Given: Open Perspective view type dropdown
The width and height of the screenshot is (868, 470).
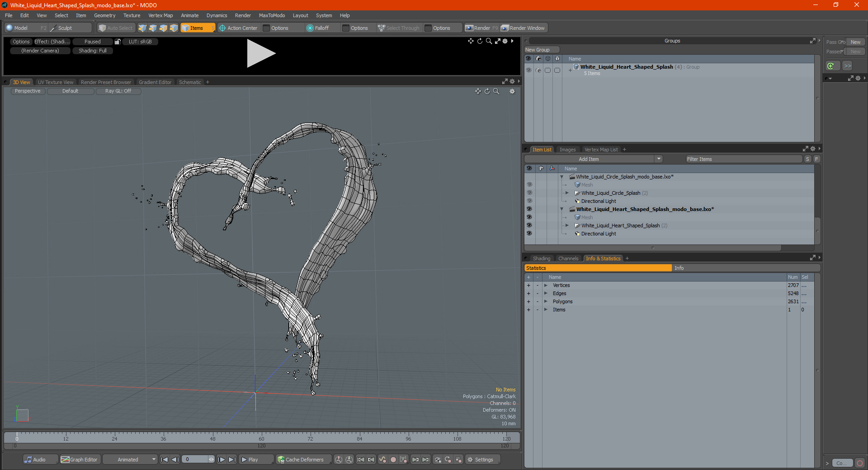Looking at the screenshot, I should [28, 91].
